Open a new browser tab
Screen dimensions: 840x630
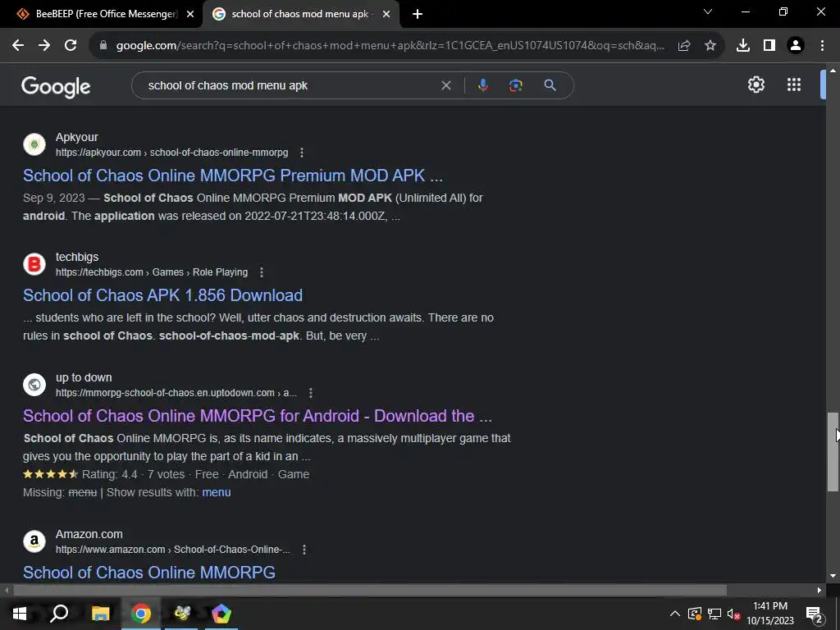[418, 15]
